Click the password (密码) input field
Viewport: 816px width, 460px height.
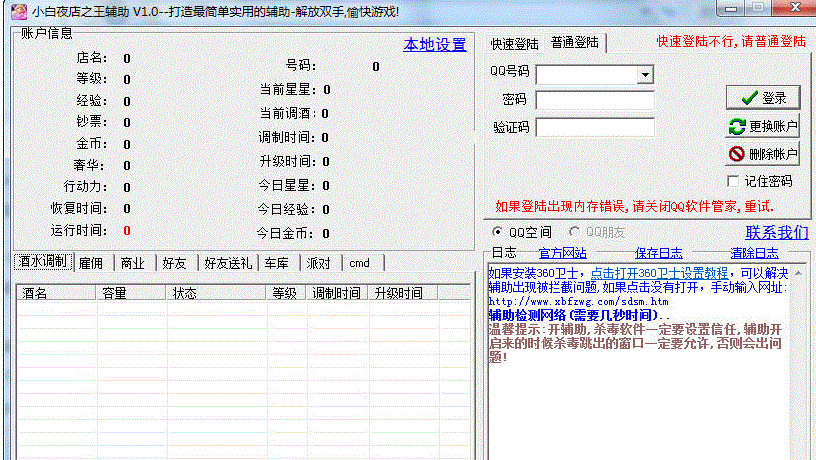pyautogui.click(x=595, y=100)
